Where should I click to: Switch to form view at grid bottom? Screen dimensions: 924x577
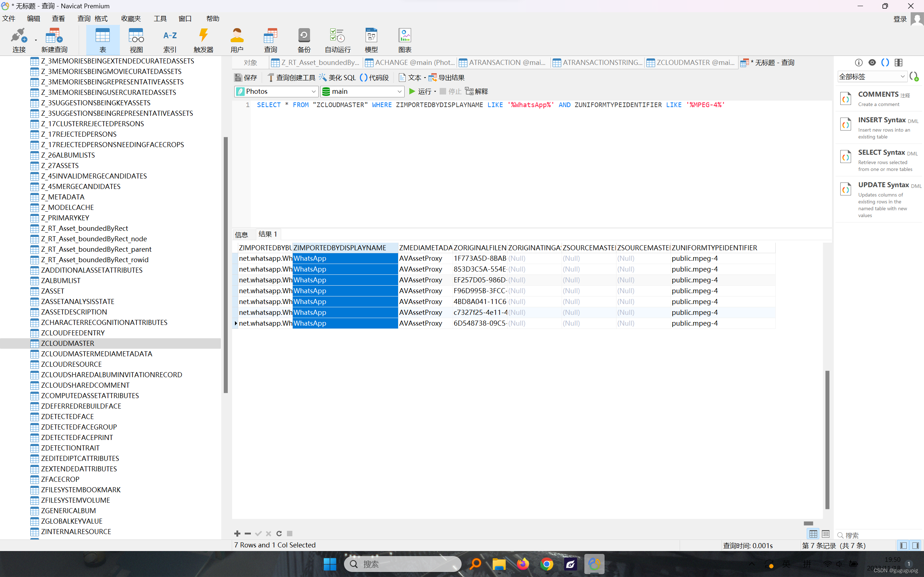(825, 534)
